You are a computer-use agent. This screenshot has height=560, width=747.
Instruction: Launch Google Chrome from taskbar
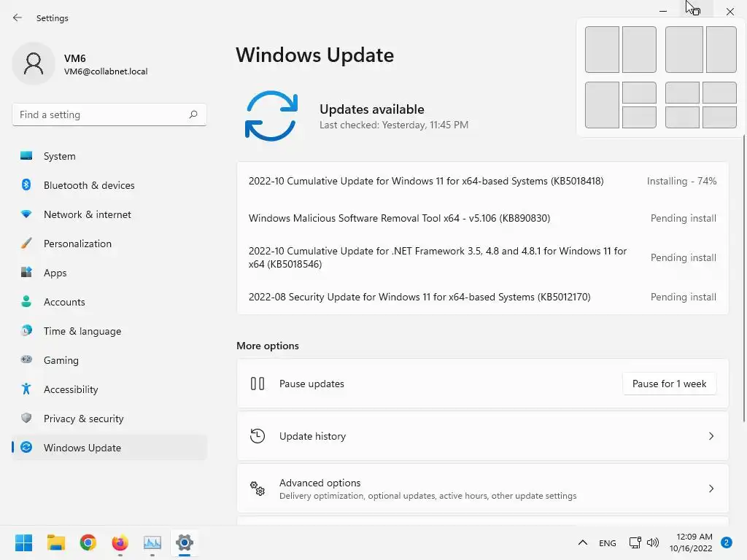(x=88, y=542)
